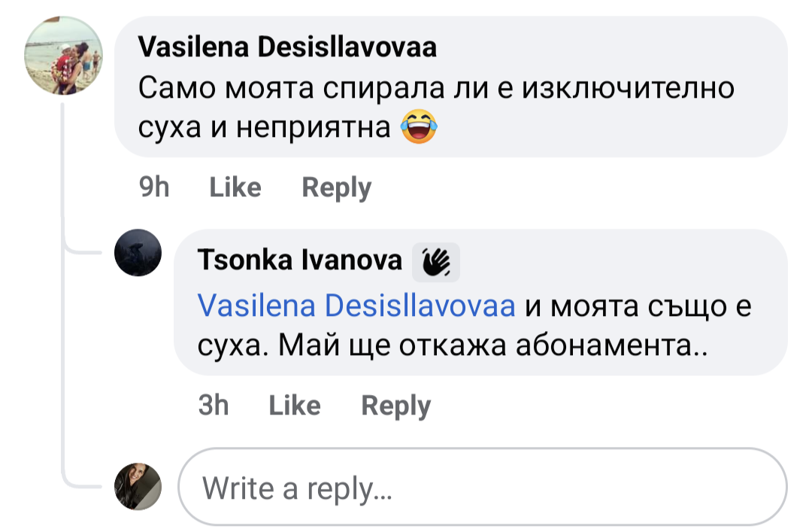Click the 3h timestamp under Tsonka's reply

(214, 406)
